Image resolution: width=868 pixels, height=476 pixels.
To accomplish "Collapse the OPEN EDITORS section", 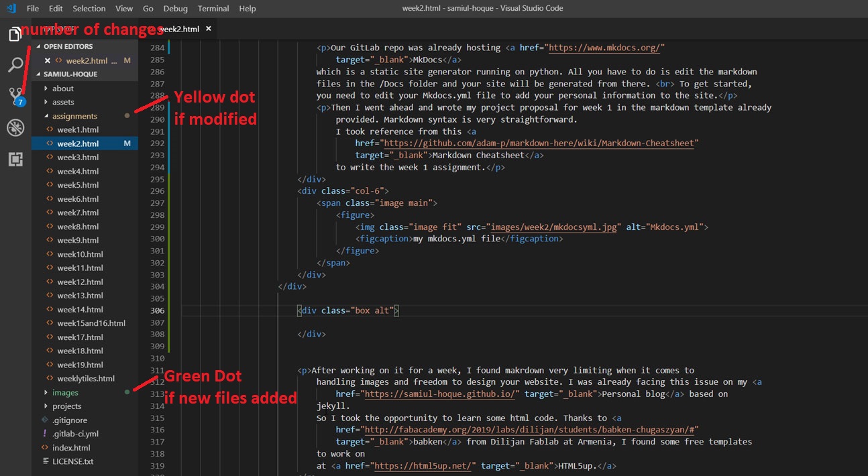I will click(x=85, y=46).
